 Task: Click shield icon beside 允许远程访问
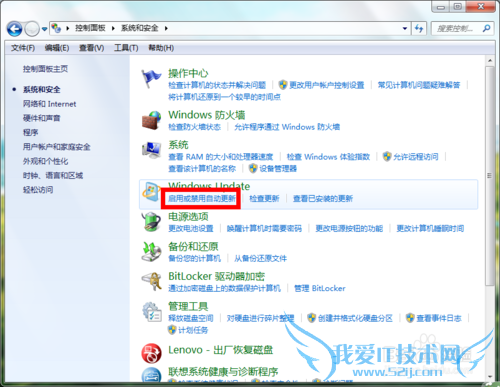387,157
